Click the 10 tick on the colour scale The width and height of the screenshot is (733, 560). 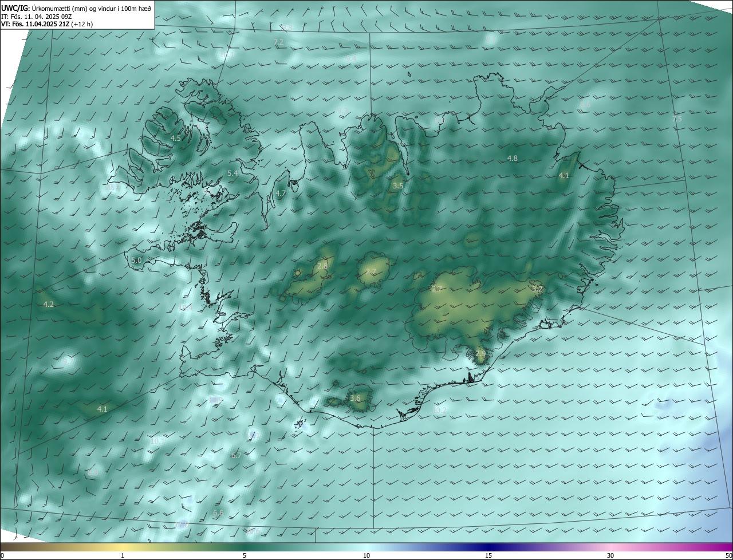[366, 555]
